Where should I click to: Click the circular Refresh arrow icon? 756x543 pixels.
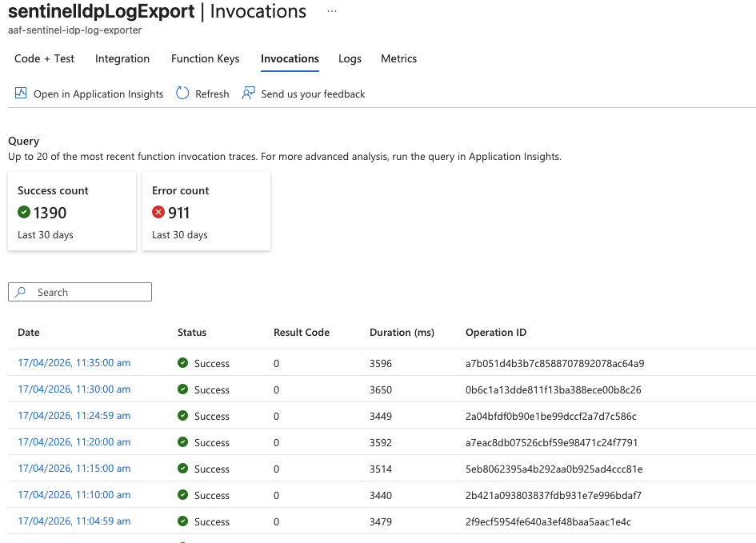tap(182, 94)
